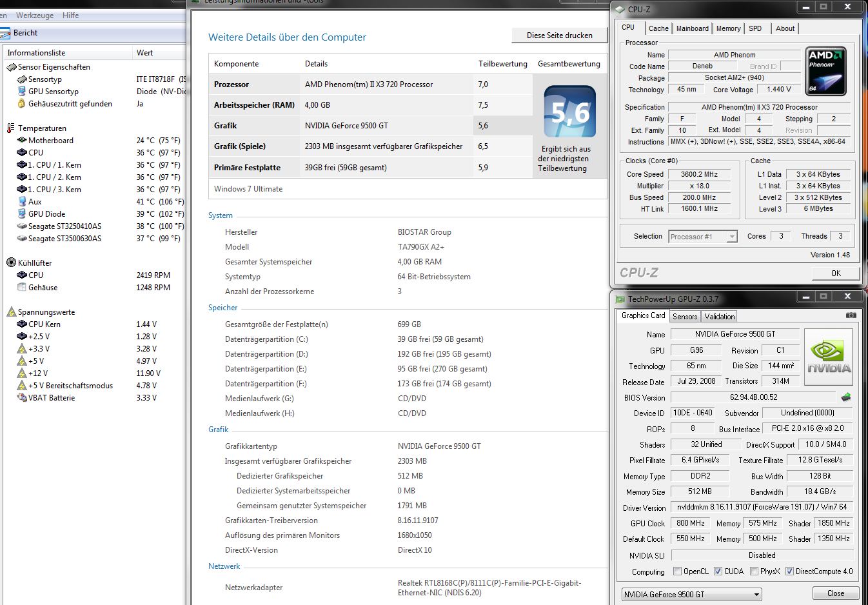Image resolution: width=868 pixels, height=605 pixels.
Task: Select the Prozessor row in ratings table
Action: (x=371, y=84)
